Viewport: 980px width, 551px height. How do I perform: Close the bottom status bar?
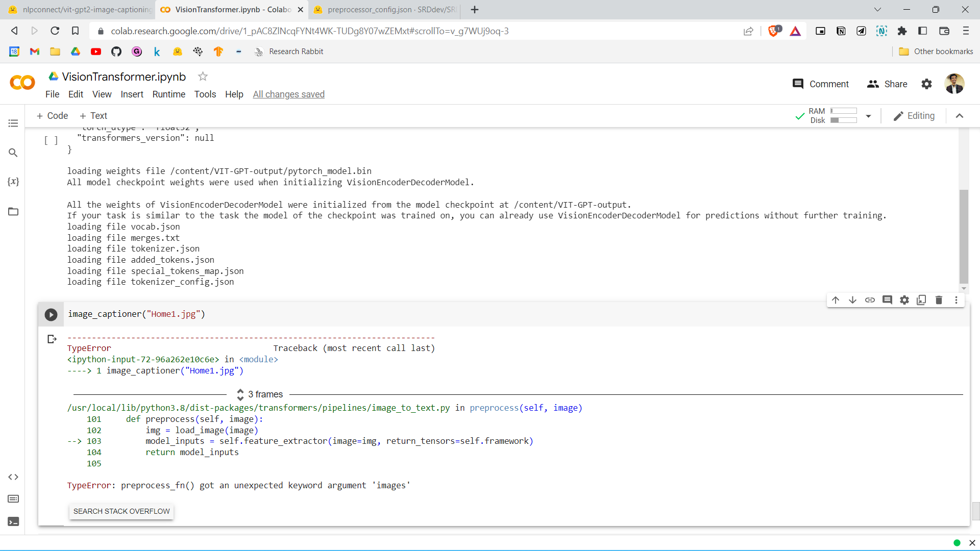pos(972,543)
